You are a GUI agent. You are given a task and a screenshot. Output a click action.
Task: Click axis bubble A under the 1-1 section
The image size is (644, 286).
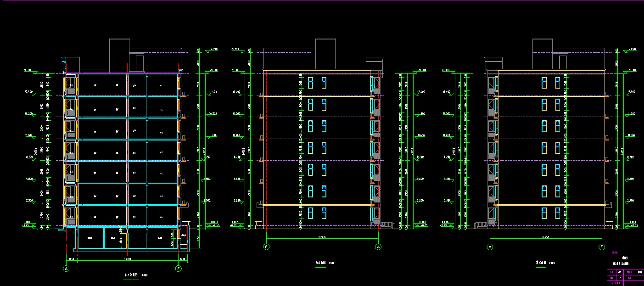(x=67, y=268)
